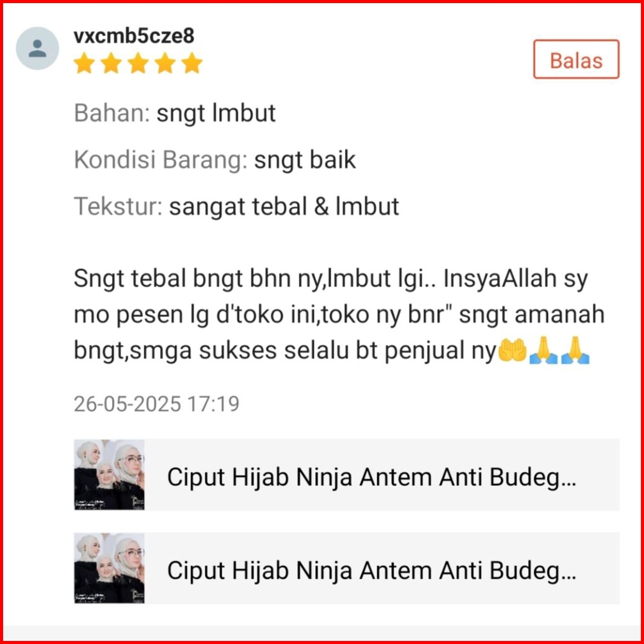
Task: Click the reviewer's default avatar icon
Action: (x=37, y=49)
